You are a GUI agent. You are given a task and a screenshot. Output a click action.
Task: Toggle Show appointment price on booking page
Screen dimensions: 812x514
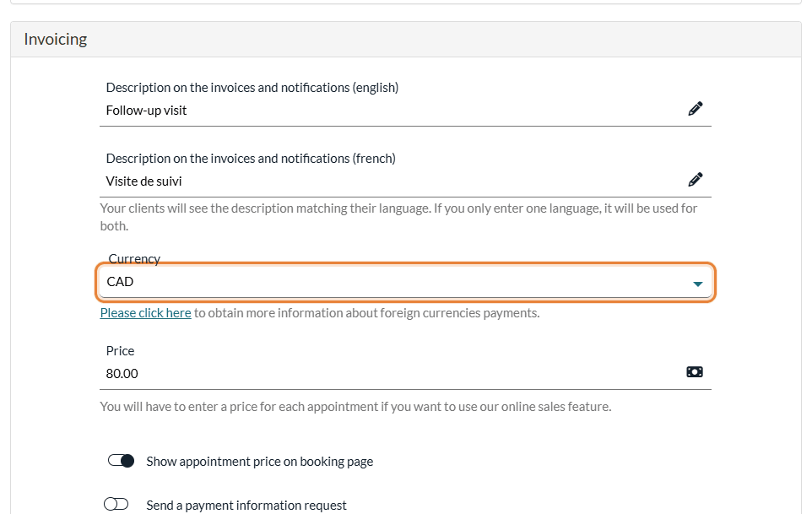122,461
